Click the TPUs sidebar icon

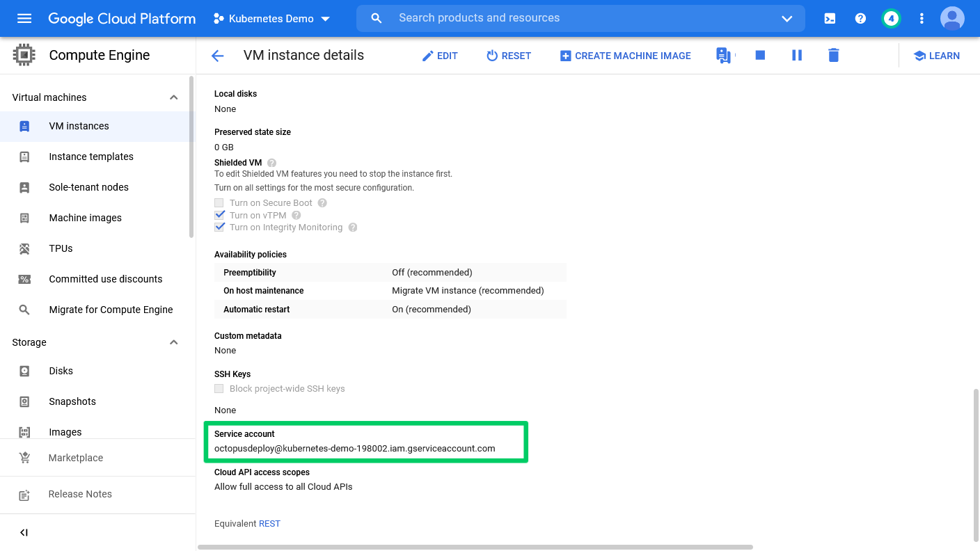[24, 248]
